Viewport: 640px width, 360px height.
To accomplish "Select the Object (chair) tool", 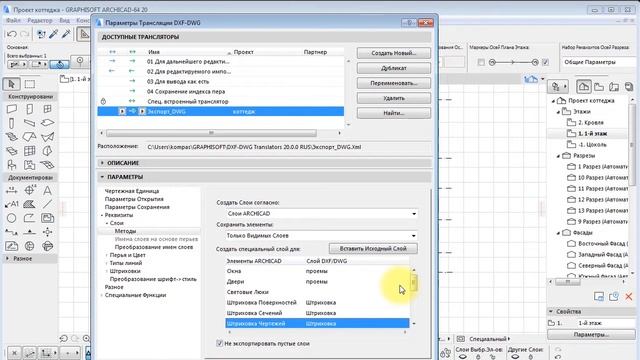I will coord(11,165).
